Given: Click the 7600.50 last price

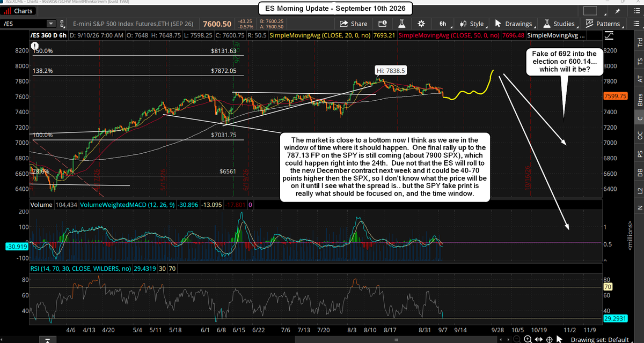Looking at the screenshot, I should [216, 24].
